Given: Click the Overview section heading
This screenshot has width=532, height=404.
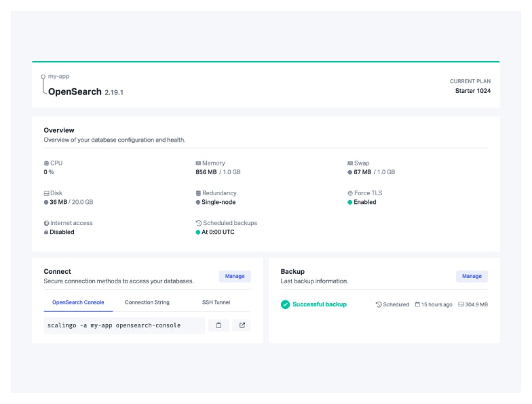Looking at the screenshot, I should tap(59, 130).
